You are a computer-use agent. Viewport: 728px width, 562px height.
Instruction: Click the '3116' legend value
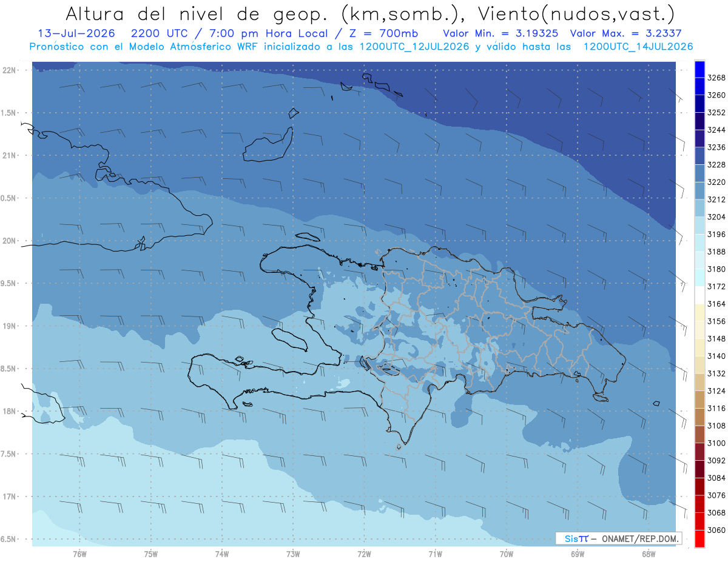pyautogui.click(x=716, y=408)
